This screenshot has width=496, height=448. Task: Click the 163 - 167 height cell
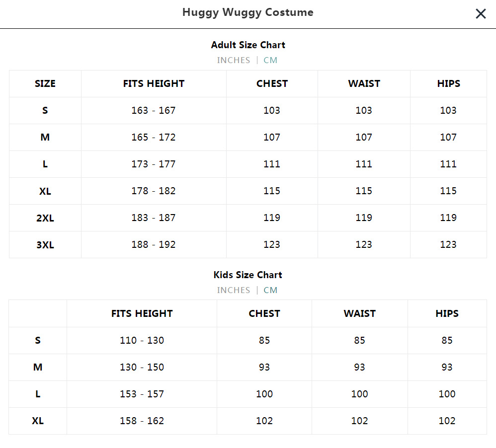(x=154, y=110)
